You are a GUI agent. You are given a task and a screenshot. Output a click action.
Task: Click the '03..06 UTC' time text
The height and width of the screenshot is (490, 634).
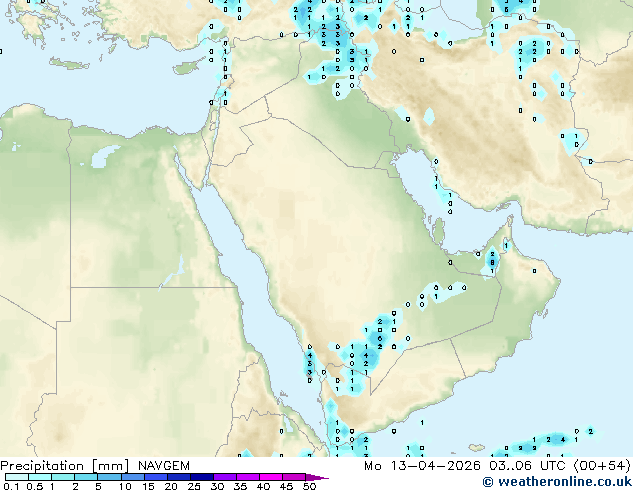(527, 466)
